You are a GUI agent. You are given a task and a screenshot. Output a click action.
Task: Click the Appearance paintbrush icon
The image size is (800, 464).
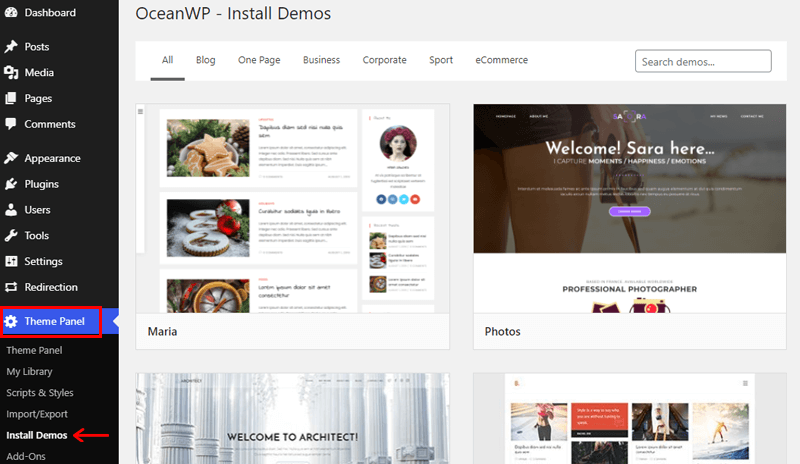coord(11,158)
